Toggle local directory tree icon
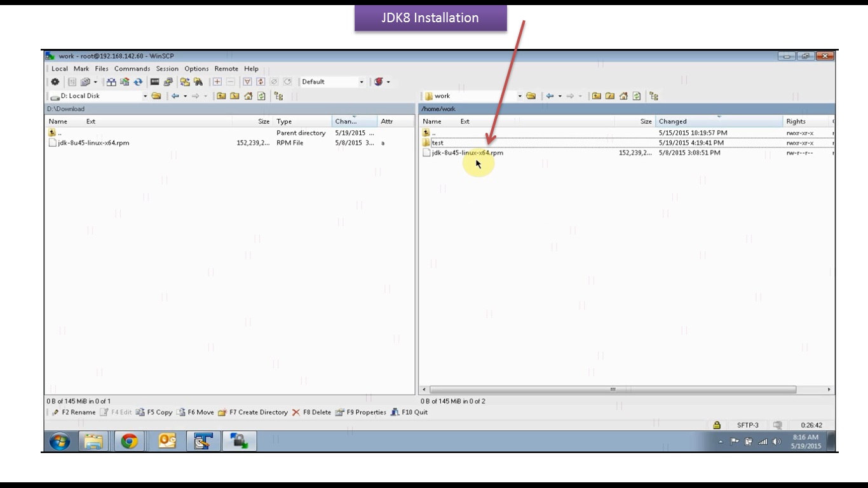 (x=278, y=96)
